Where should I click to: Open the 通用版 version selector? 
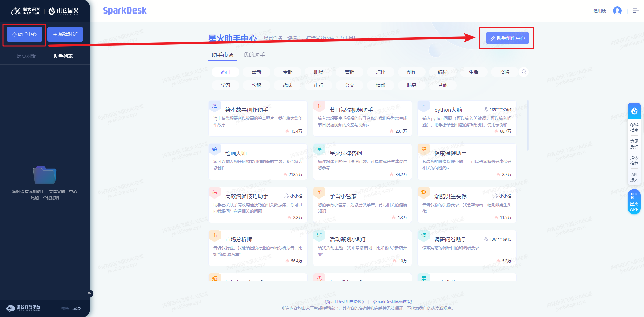pyautogui.click(x=599, y=11)
